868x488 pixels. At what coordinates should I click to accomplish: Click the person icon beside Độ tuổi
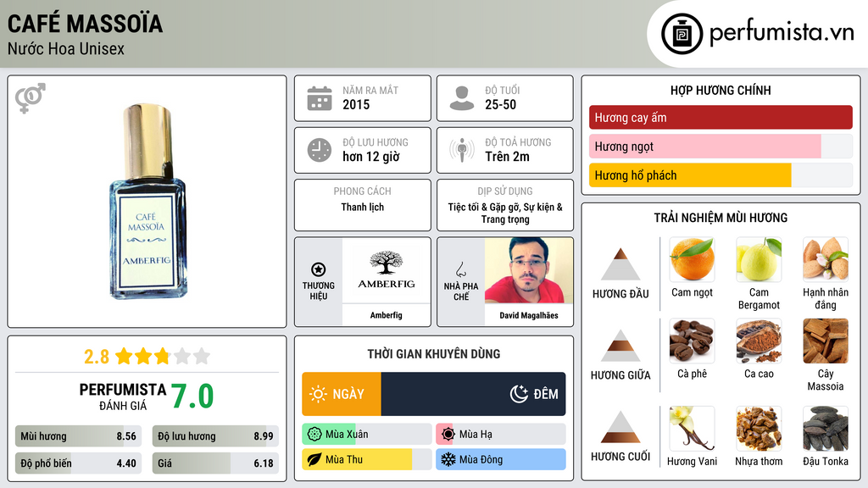tap(462, 98)
